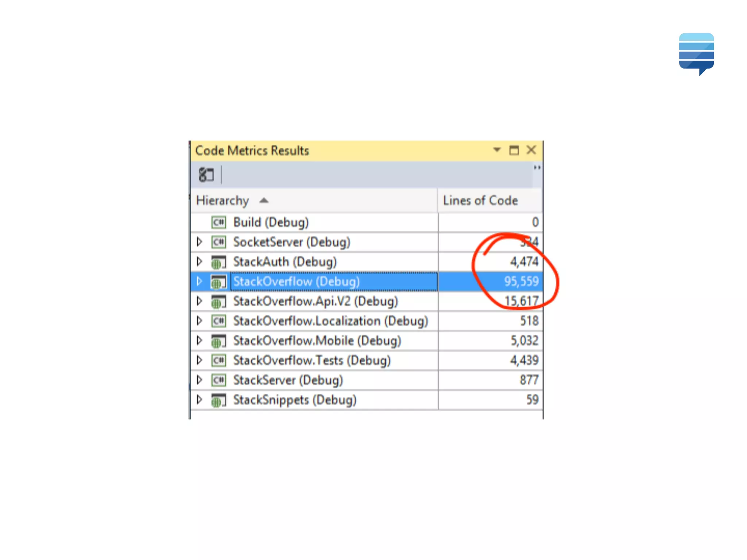Select the StackOverflow.Localization (Debug) row
Image resolution: width=747 pixels, height=560 pixels.
[x=367, y=320]
